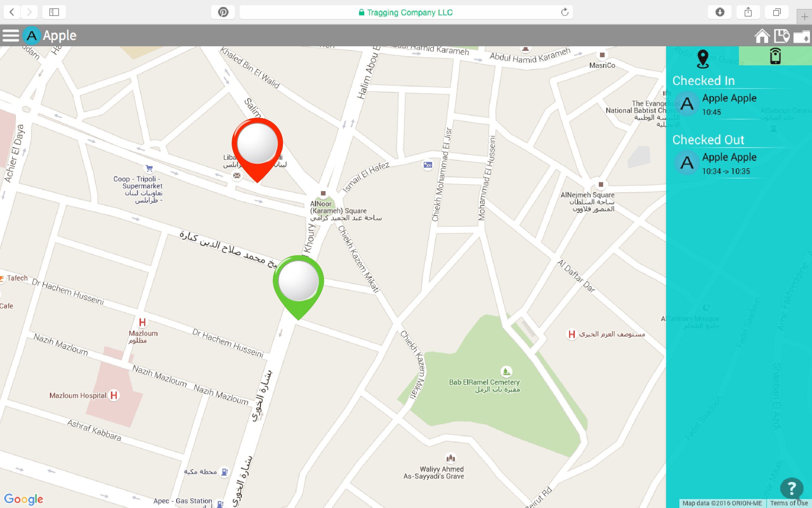Click the Tragging Company LLC address bar
This screenshot has width=812, height=508.
click(406, 12)
